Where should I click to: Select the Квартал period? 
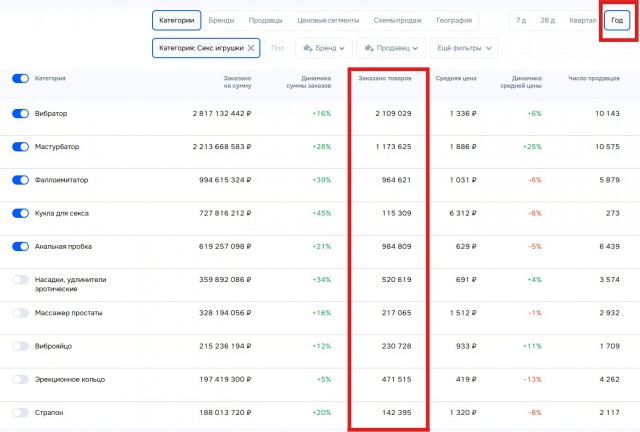(582, 20)
